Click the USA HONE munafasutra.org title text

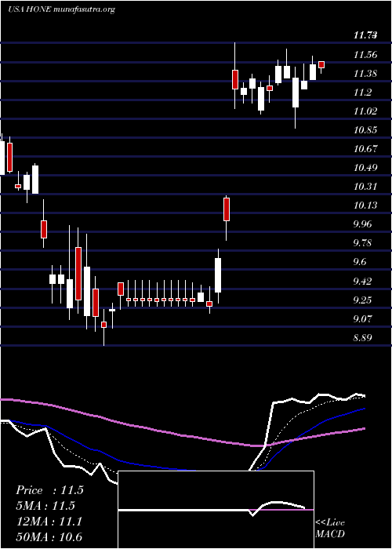[61, 9]
